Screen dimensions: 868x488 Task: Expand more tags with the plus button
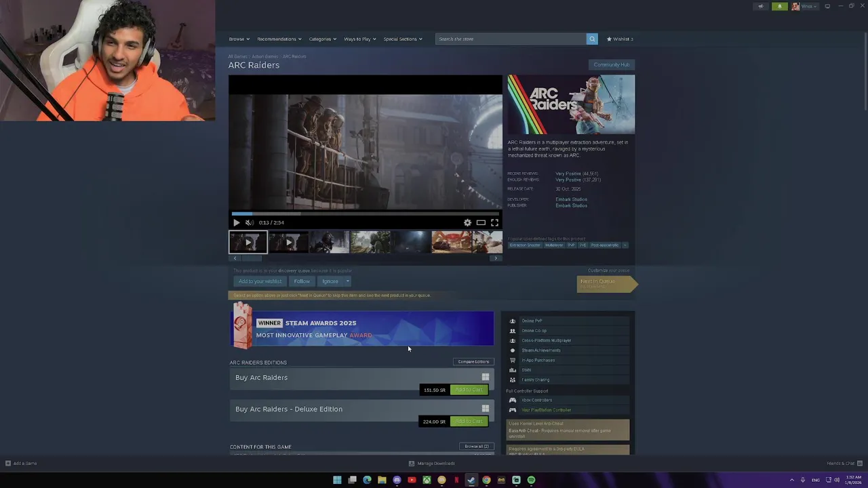point(625,245)
